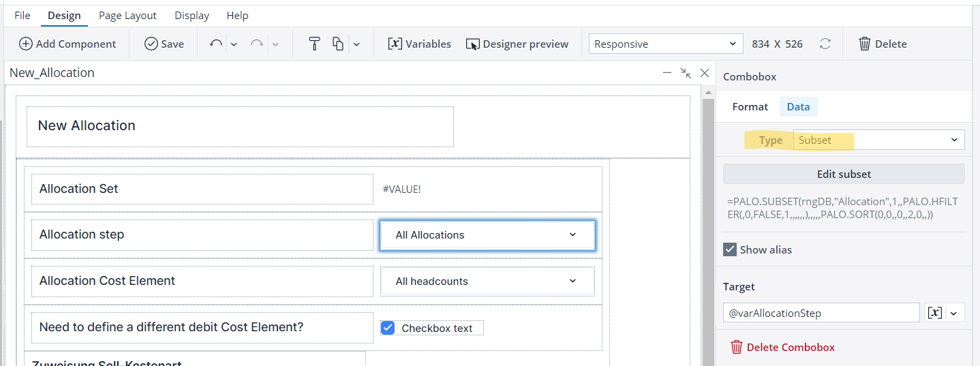Expand the All headcounts combobox
Screen dimensions: 980x366
487,281
